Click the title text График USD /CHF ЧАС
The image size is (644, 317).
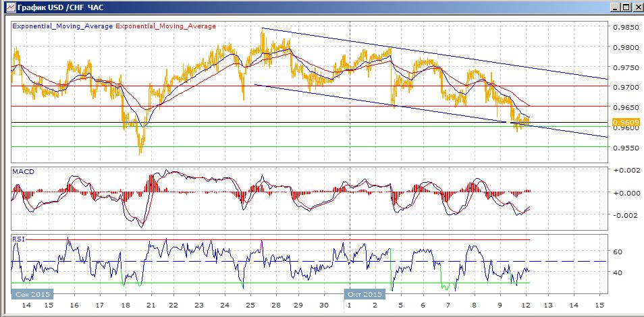pos(61,7)
